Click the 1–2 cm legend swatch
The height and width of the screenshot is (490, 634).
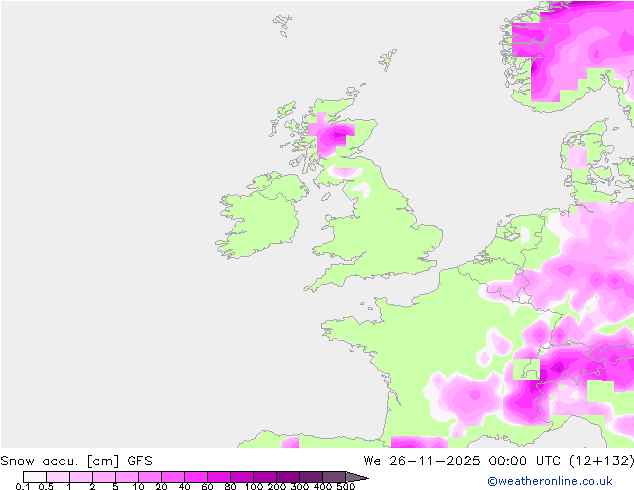point(81,477)
